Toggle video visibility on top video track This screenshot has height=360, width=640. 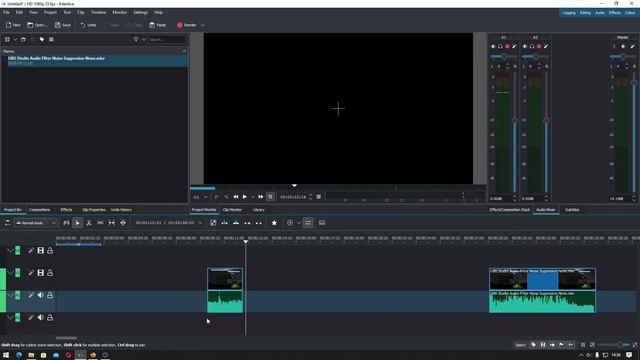40,251
